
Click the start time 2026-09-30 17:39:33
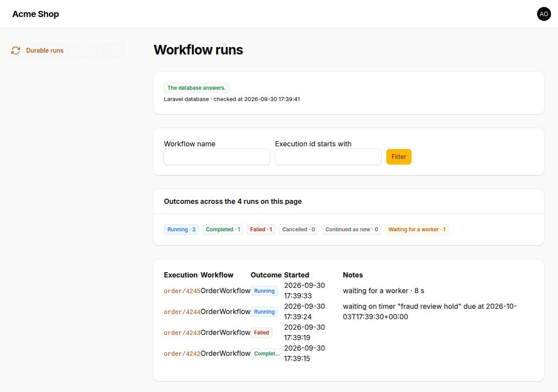tap(305, 291)
